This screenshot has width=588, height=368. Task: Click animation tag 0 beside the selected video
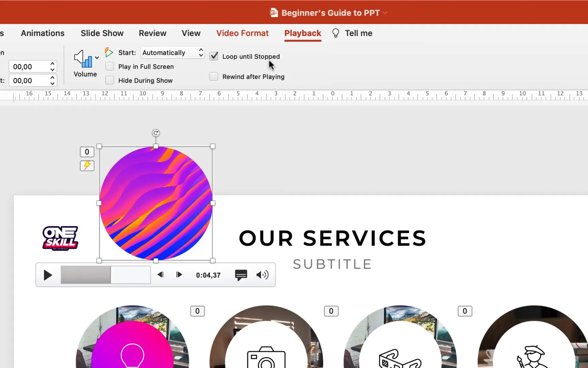87,152
